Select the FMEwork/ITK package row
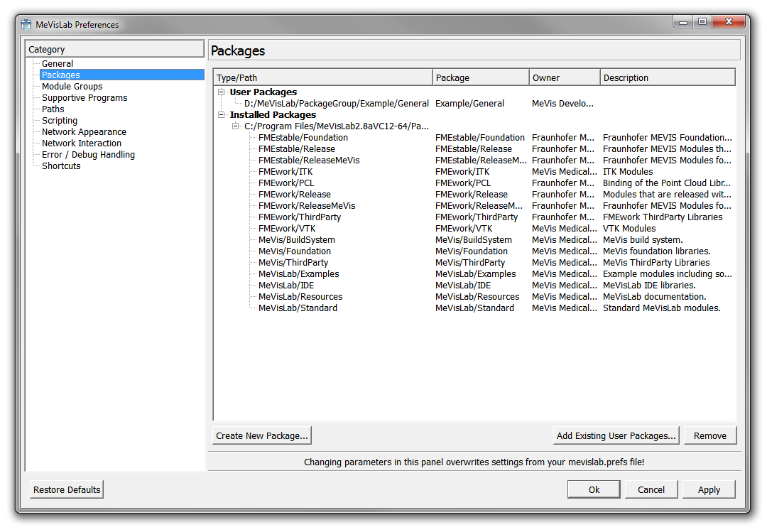This screenshot has width=767, height=532. [285, 172]
